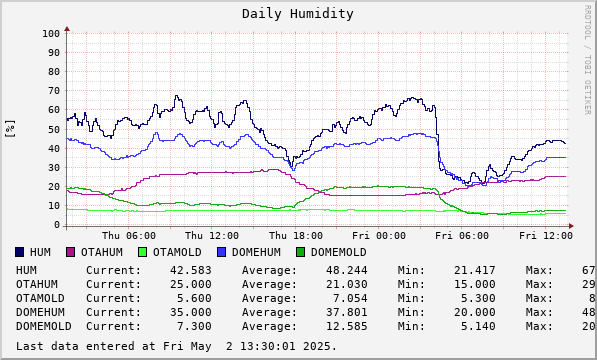Click the '70' y-axis label
The height and width of the screenshot is (360, 597).
54,91
